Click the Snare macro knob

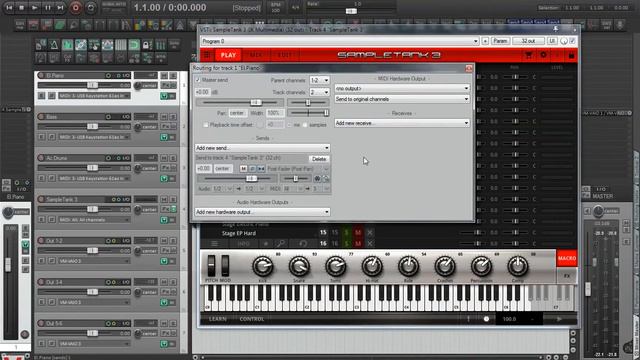tap(299, 267)
